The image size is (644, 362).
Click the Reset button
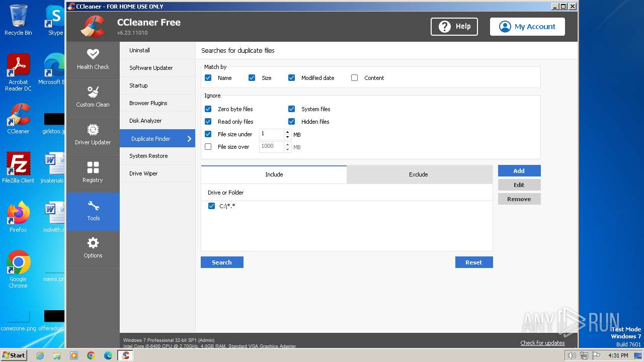474,262
